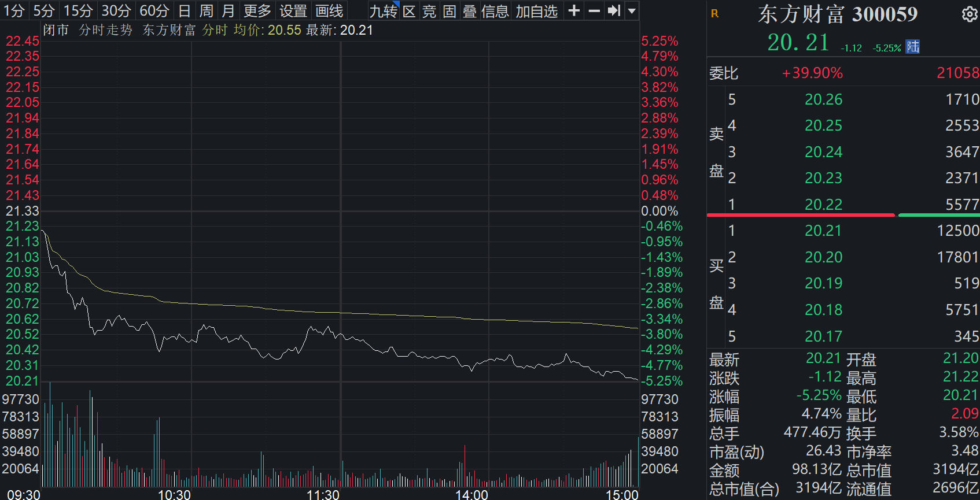
Task: Click the jump-to-end arrow icon
Action: (614, 11)
